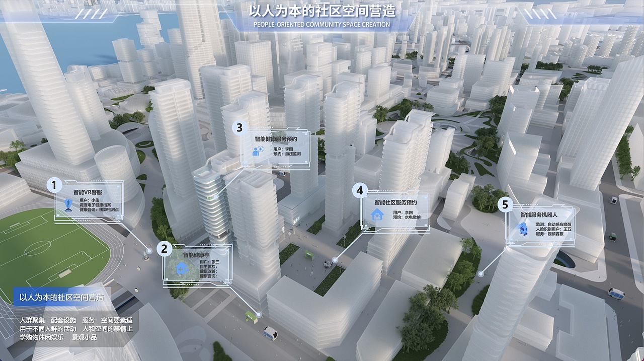Click the text 监测：自动感应唤醒
The height and width of the screenshot is (361, 644).
click(553, 224)
